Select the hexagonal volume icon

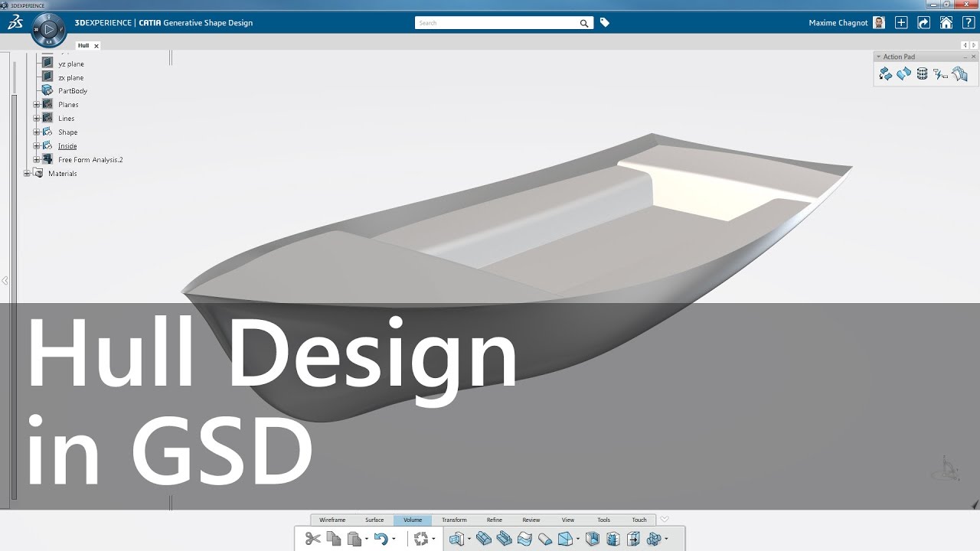[x=612, y=539]
